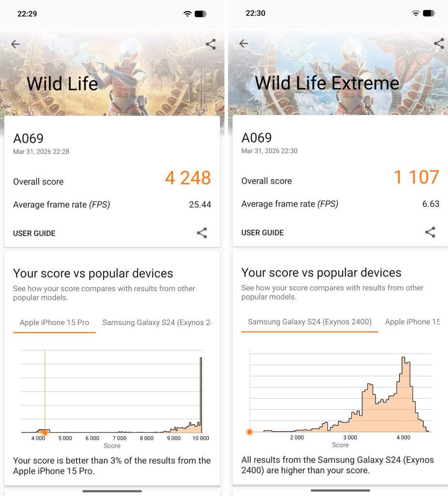Image resolution: width=448 pixels, height=496 pixels.
Task: Open USER GUIDE for Wild Life Extreme
Action: (x=263, y=232)
